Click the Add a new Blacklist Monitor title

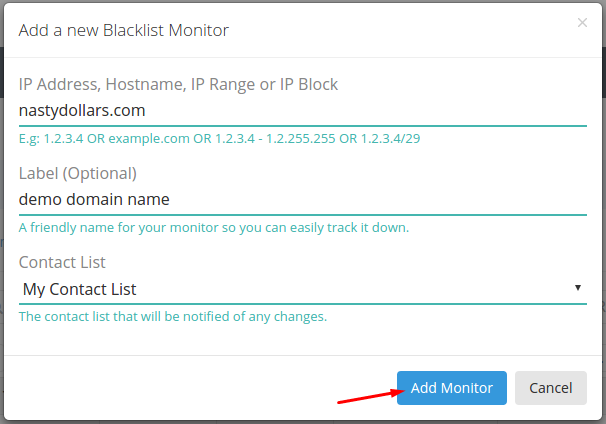click(x=124, y=31)
